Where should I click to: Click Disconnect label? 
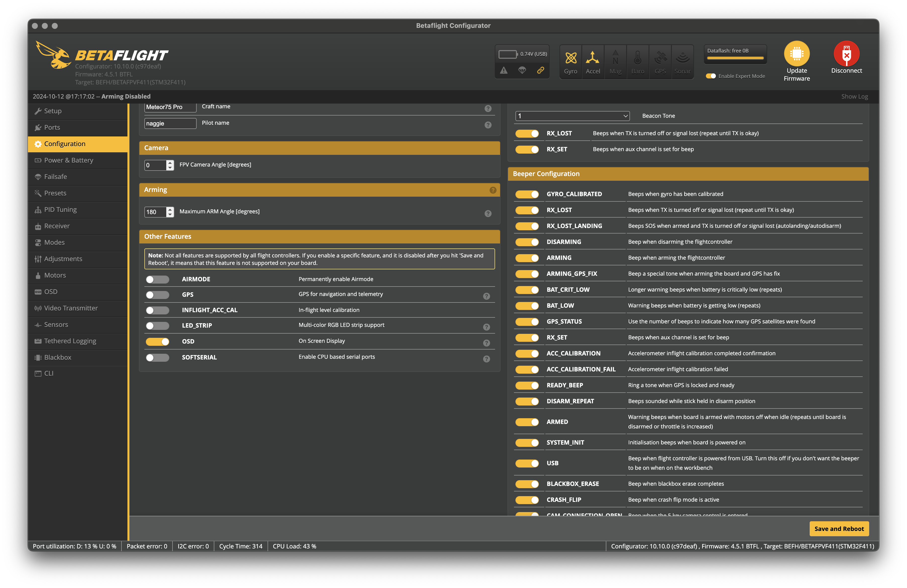(x=847, y=70)
